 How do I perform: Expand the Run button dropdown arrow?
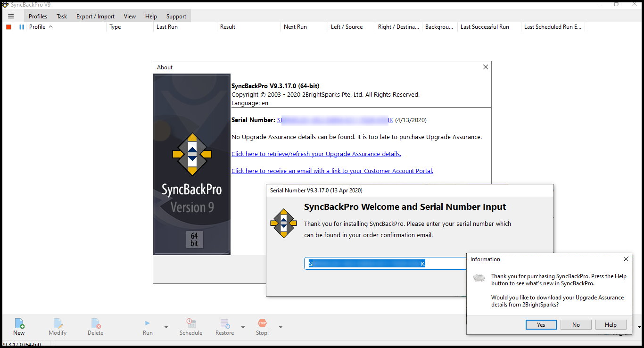pos(166,327)
